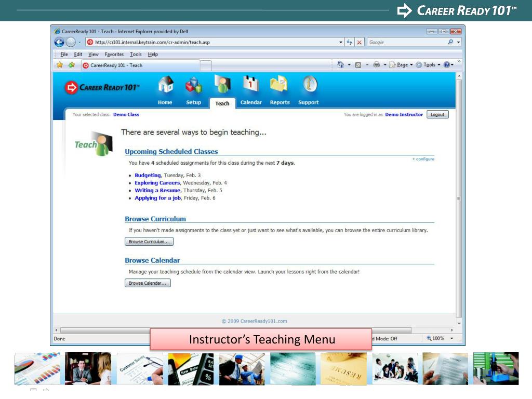532x399 pixels.
Task: Click into the Google search box
Action: [406, 43]
